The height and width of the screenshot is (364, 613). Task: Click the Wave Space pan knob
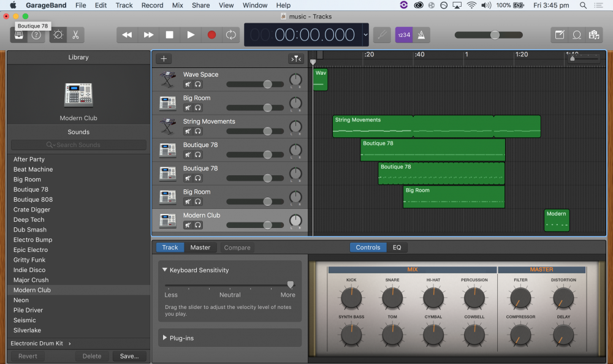point(295,80)
